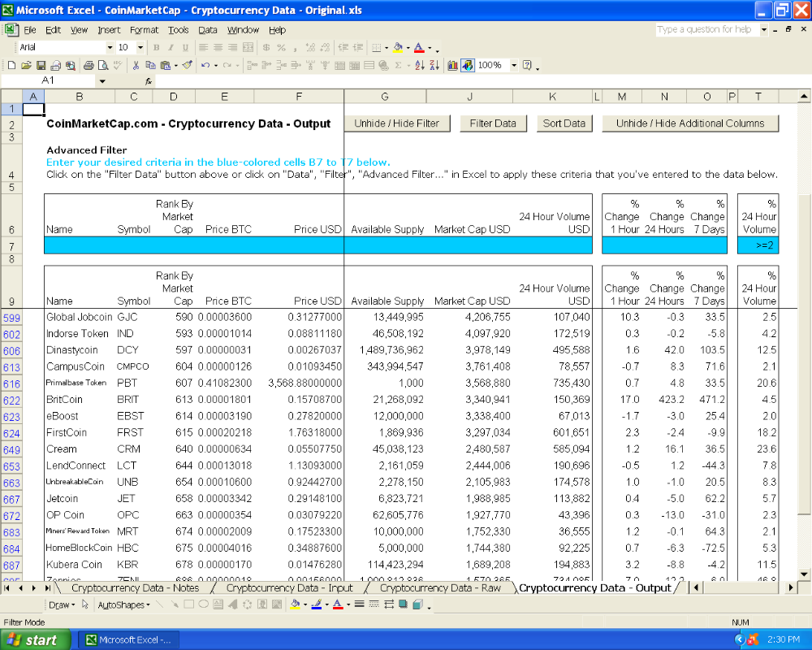The image size is (812, 650).
Task: Click the Filter Data button
Action: click(493, 123)
